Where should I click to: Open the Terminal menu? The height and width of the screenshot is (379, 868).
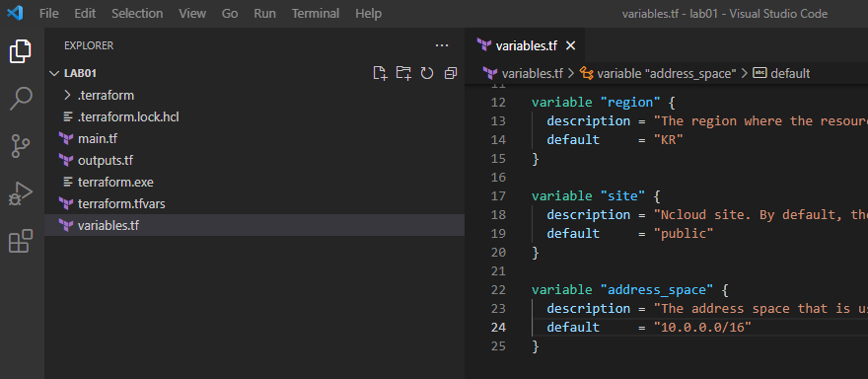[316, 13]
